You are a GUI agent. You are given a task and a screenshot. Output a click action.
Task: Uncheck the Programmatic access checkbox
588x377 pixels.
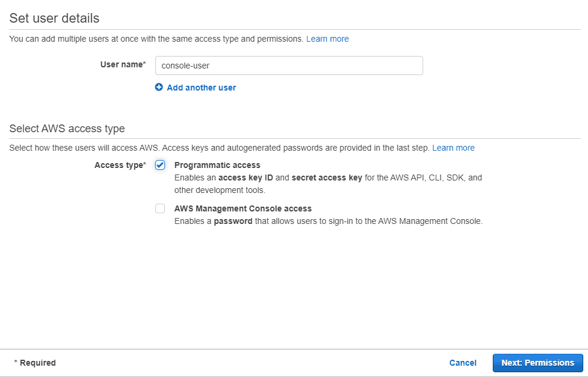pos(160,165)
